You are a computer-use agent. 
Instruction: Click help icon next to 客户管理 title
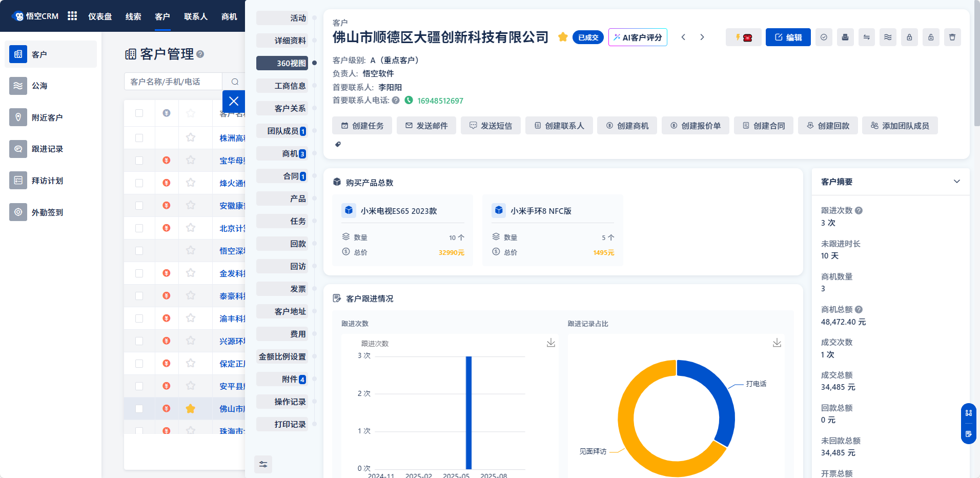point(200,54)
